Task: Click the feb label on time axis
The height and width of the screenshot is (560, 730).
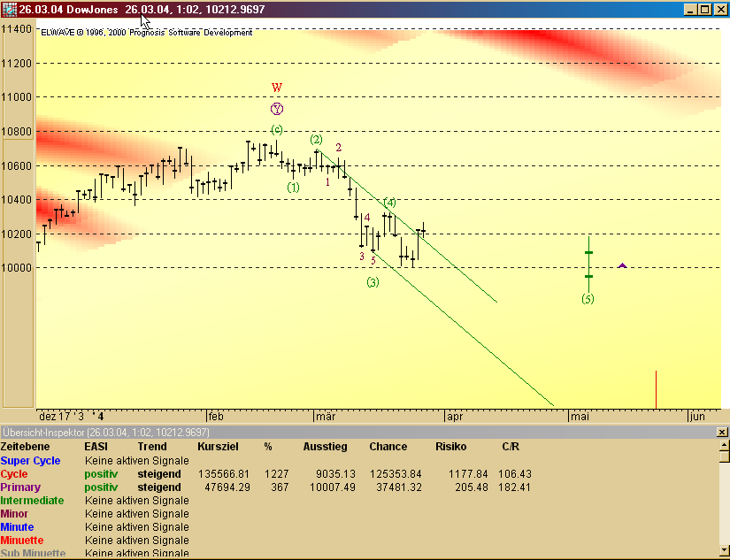Action: (x=216, y=416)
